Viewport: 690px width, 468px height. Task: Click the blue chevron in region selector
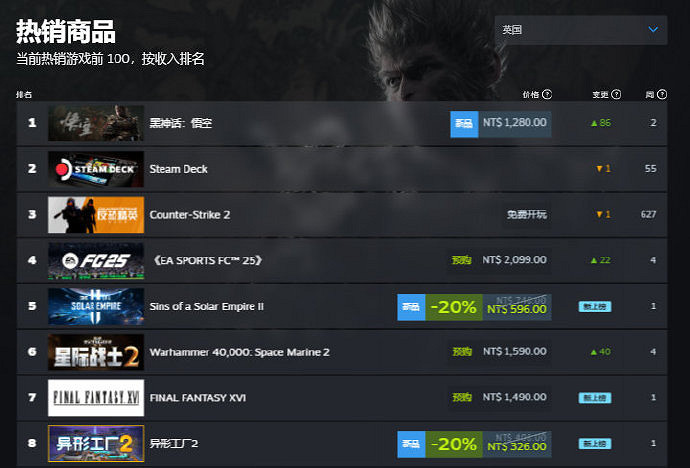pyautogui.click(x=653, y=29)
